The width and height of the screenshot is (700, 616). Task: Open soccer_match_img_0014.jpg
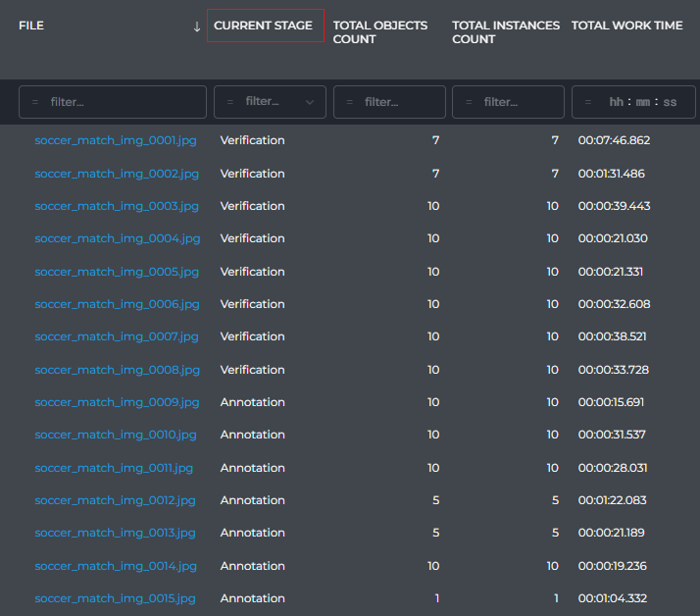[116, 566]
